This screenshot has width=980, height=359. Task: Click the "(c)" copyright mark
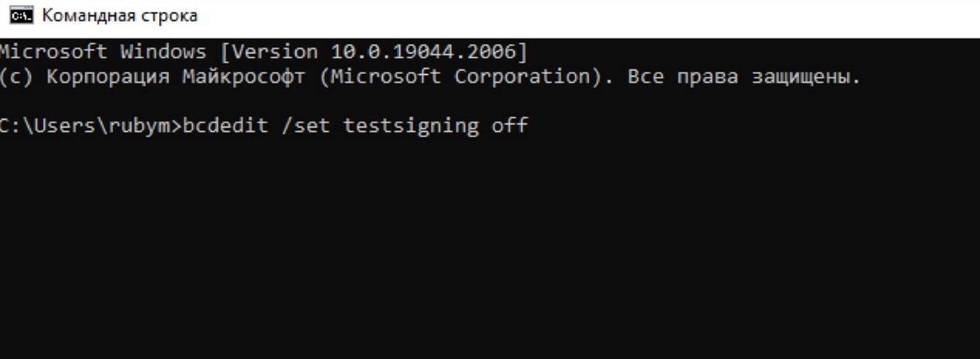(16, 78)
